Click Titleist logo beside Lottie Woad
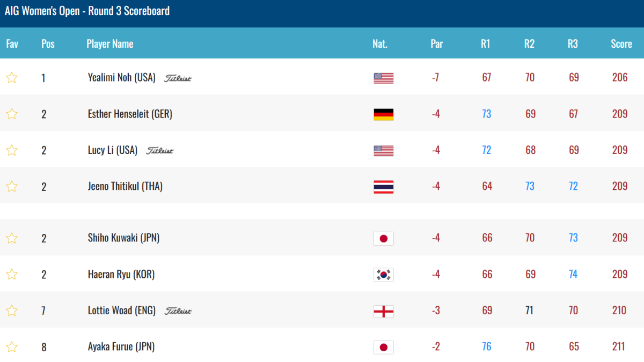Image resolution: width=644 pixels, height=362 pixels. pos(178,311)
